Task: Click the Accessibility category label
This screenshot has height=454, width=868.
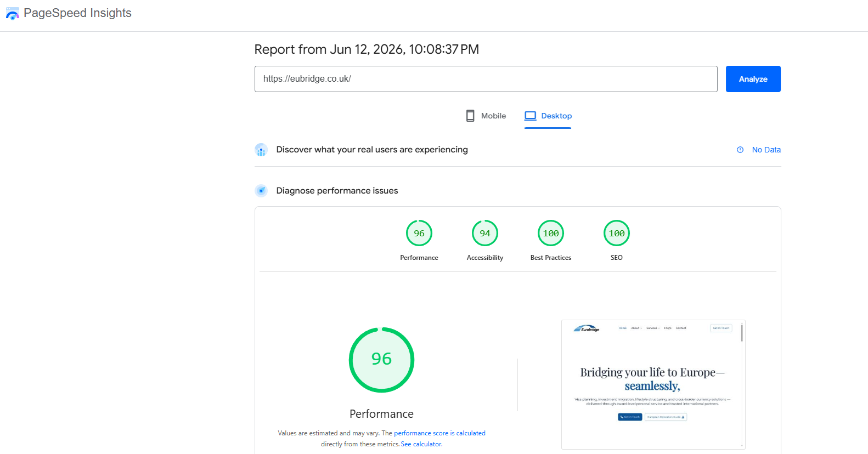Action: coord(485,258)
